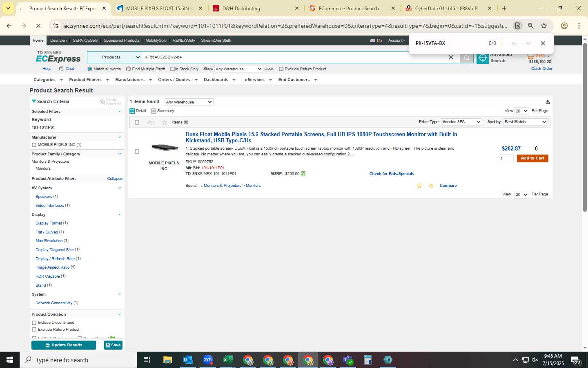Switch to D&H Distributing browser tab
The image size is (588, 368).
tap(256, 8)
